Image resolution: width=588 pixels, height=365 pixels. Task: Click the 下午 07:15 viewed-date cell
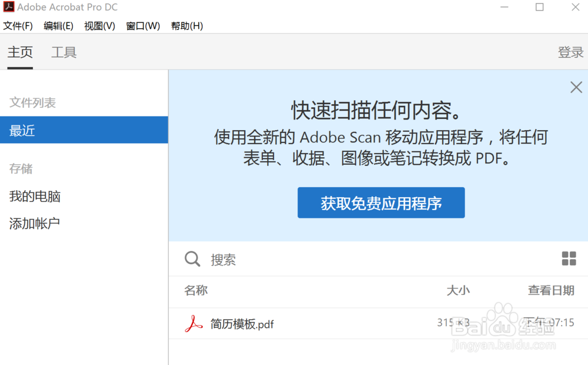pos(549,323)
